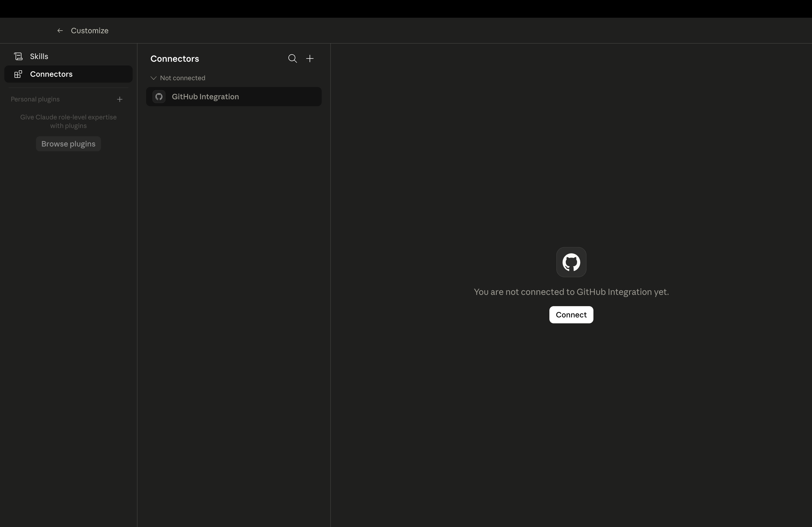
Task: Click the Connectors blocks icon in sidebar
Action: click(x=19, y=74)
